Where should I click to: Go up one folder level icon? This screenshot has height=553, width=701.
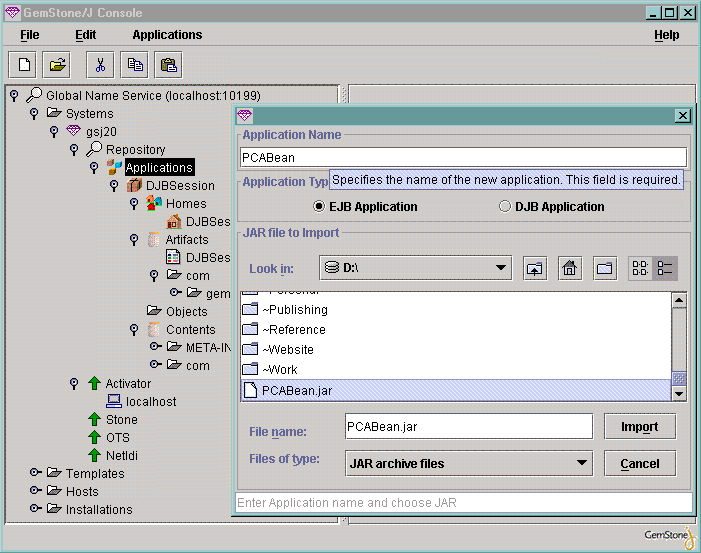(x=535, y=269)
